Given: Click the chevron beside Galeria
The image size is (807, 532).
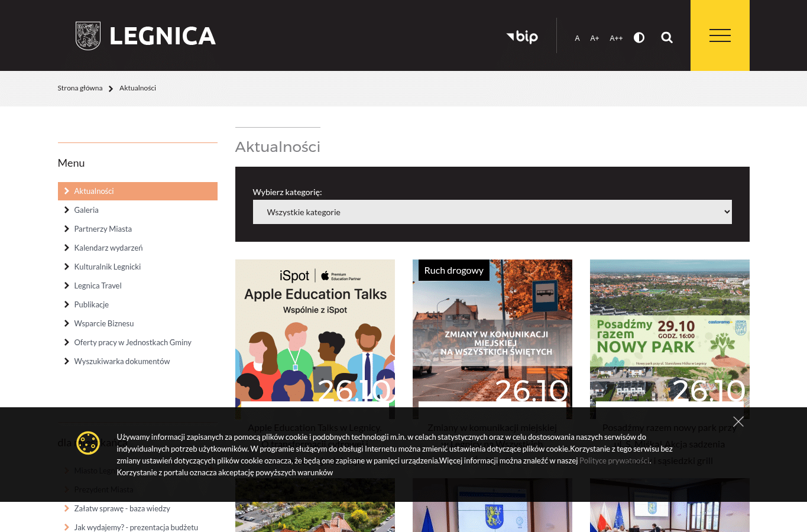Looking at the screenshot, I should [67, 210].
